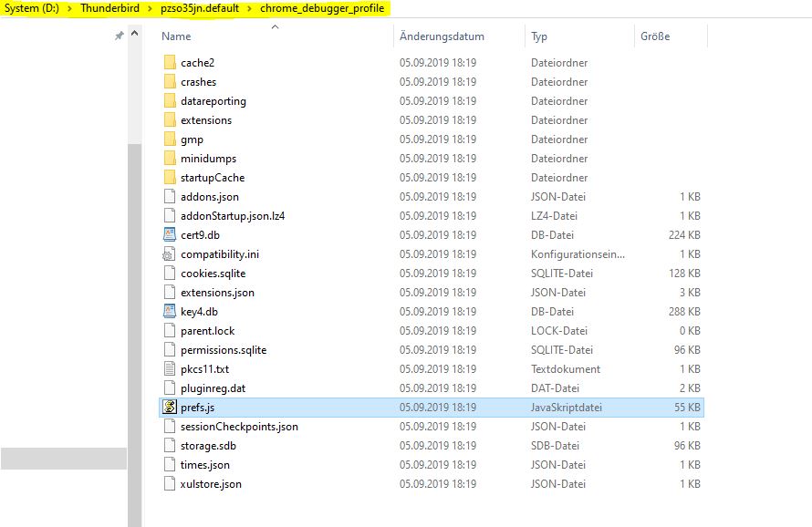Select the highlighted item in navigation pane
812x527 pixels.
click(64, 459)
